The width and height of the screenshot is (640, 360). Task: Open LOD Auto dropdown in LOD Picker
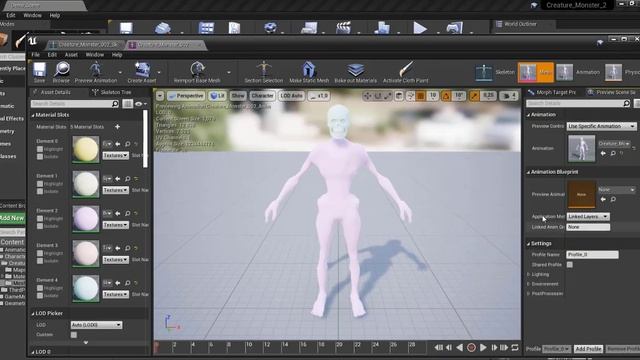point(96,325)
